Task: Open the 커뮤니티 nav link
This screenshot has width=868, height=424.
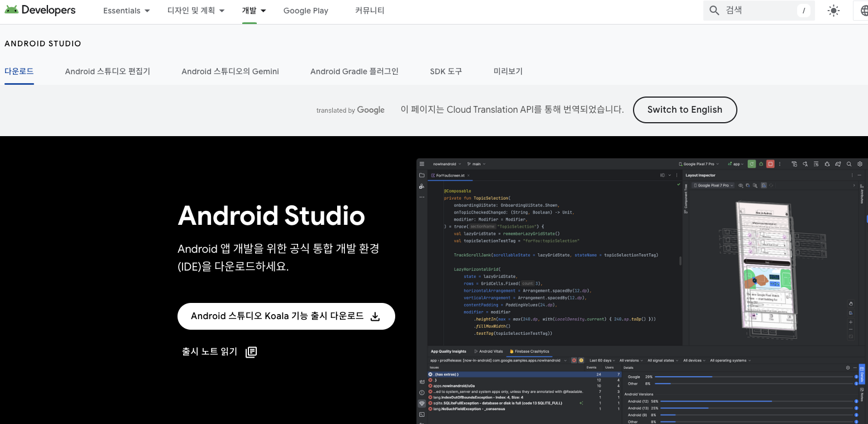Action: 370,11
